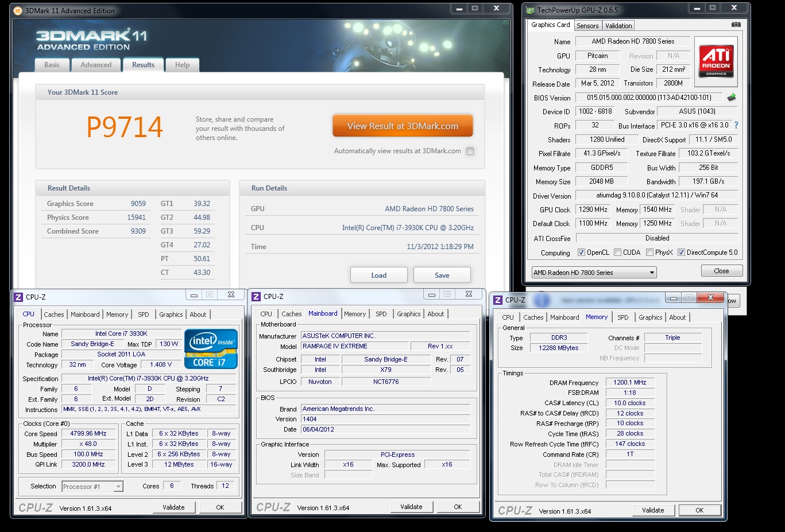This screenshot has width=785, height=532.
Task: Open Processor #1 selection dropdown
Action: (x=92, y=487)
